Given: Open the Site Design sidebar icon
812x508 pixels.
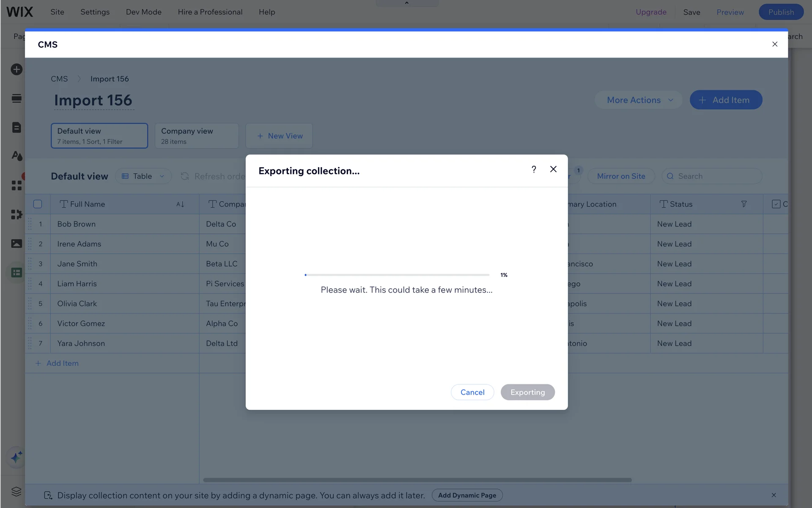Looking at the screenshot, I should point(16,156).
